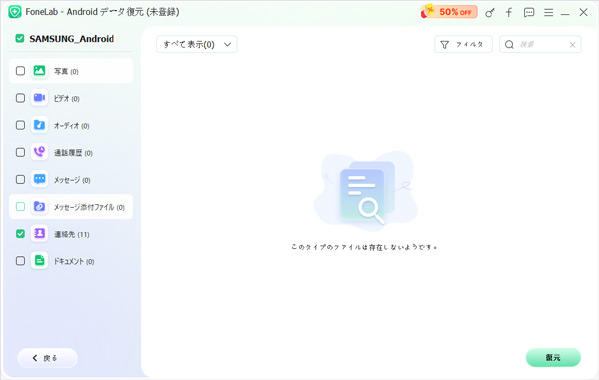Select the 連絡先 (11) category label

pos(71,234)
